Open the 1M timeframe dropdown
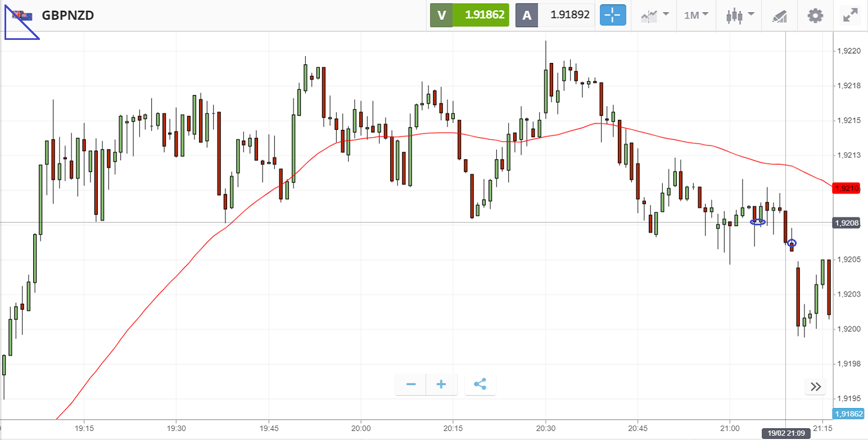This screenshot has height=440, width=868. 695,15
